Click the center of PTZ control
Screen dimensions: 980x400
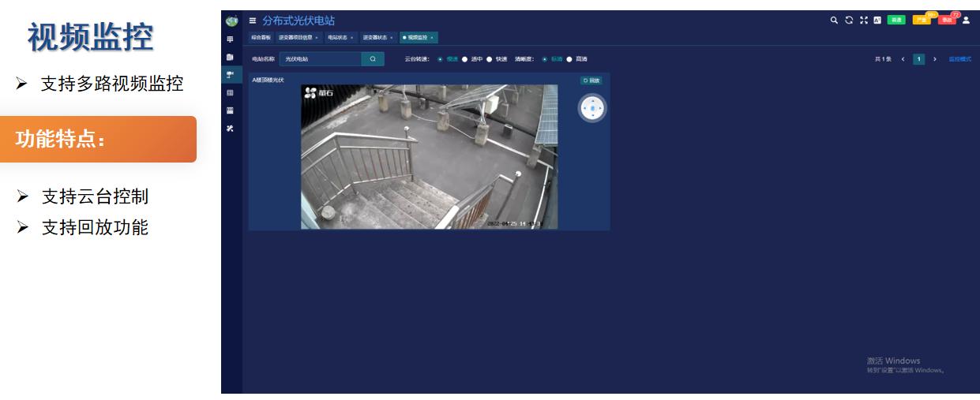point(592,108)
